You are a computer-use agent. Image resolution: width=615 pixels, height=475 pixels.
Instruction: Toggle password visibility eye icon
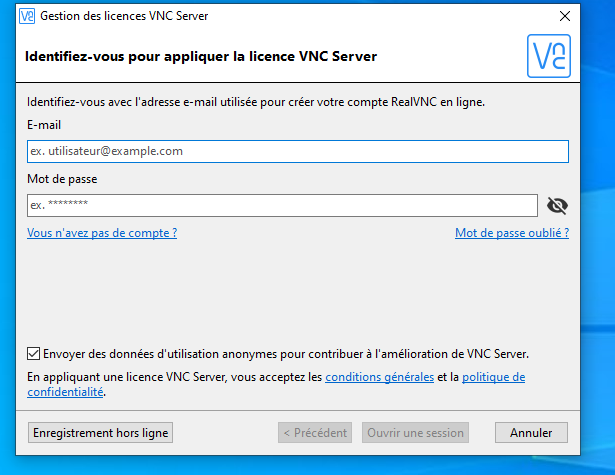tap(558, 205)
